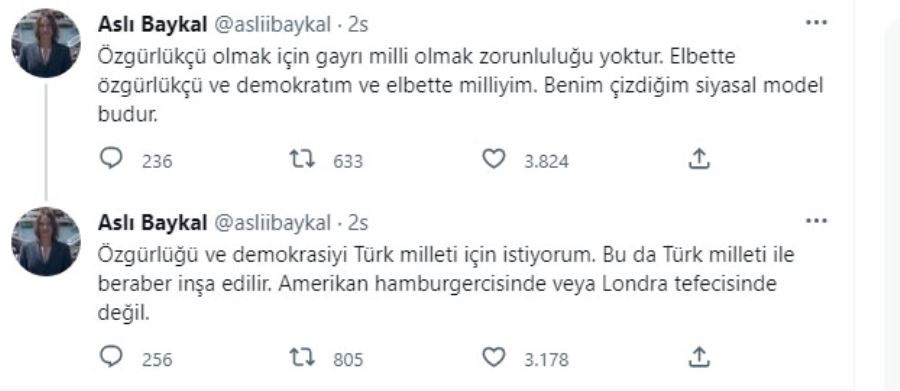Viewport: 900px width, 391px height.
Task: Open the more options menu on first tweet
Action: click(816, 23)
